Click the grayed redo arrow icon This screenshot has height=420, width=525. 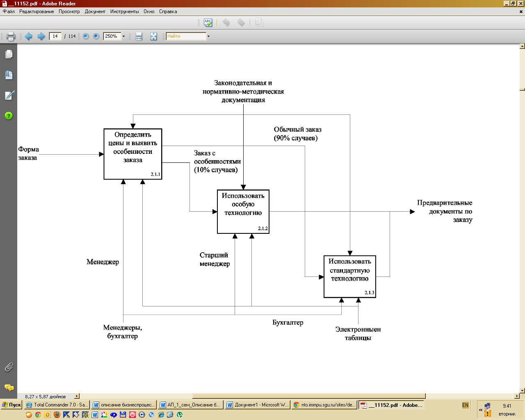(x=241, y=23)
